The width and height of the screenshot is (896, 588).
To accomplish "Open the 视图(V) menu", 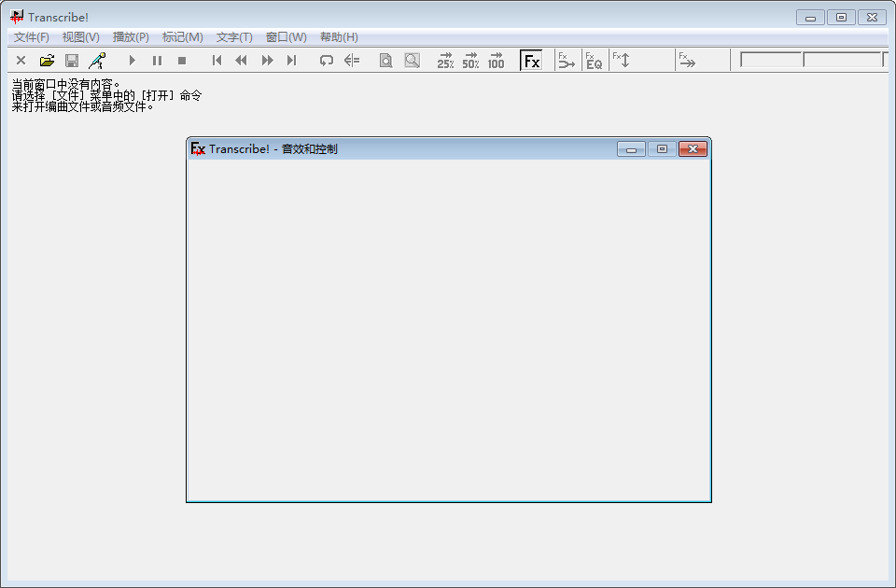I will point(80,37).
